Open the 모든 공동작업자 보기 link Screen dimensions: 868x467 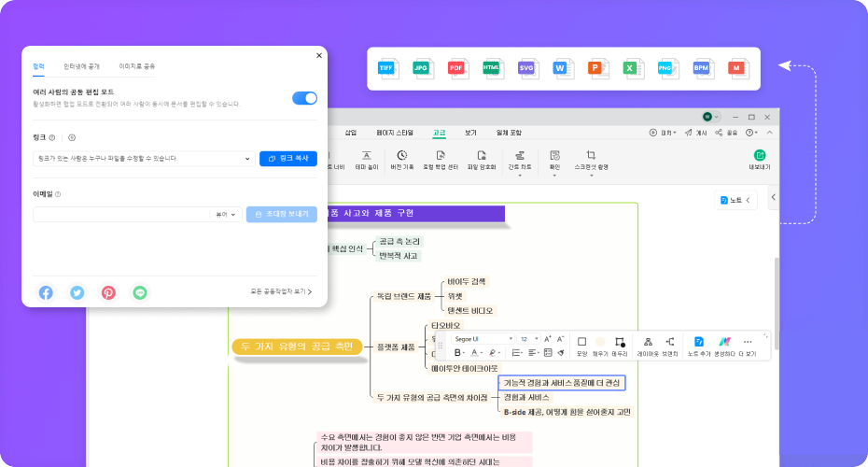pyautogui.click(x=281, y=292)
